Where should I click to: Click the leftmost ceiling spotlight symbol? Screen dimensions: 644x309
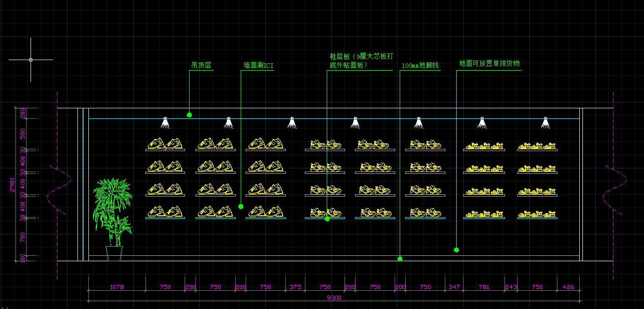[x=165, y=122]
